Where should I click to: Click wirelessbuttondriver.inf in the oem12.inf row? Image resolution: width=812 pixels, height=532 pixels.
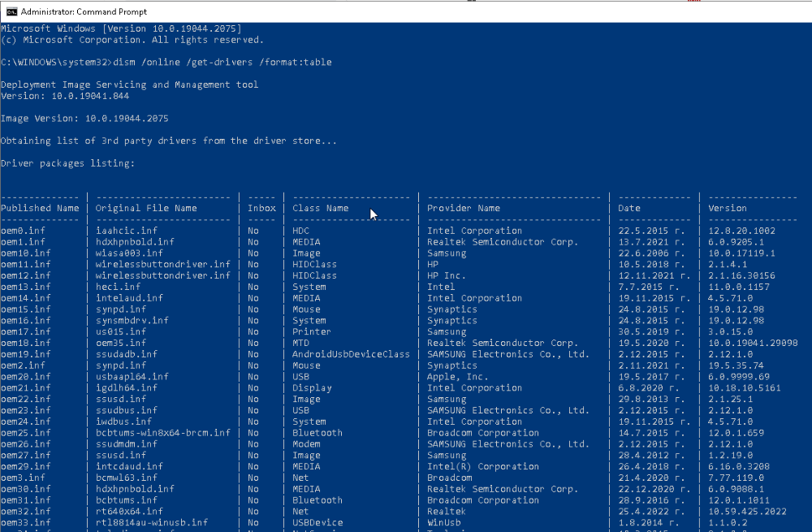pos(162,275)
